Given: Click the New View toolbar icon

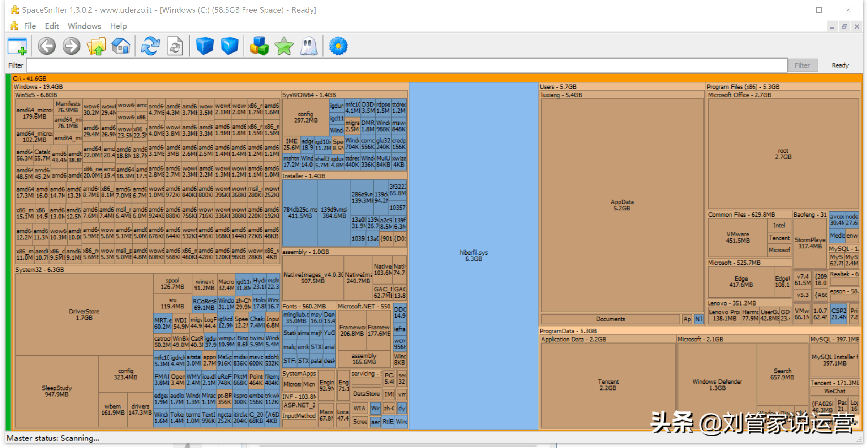Looking at the screenshot, I should (17, 46).
